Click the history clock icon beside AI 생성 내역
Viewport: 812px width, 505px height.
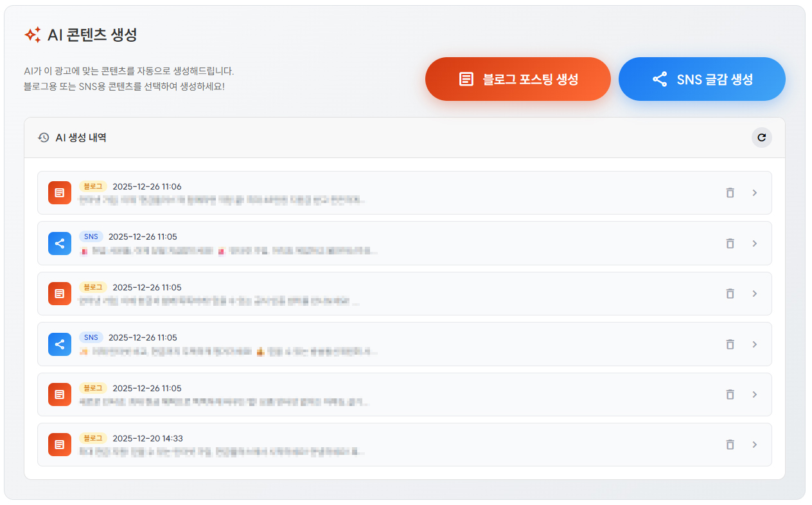pyautogui.click(x=44, y=137)
